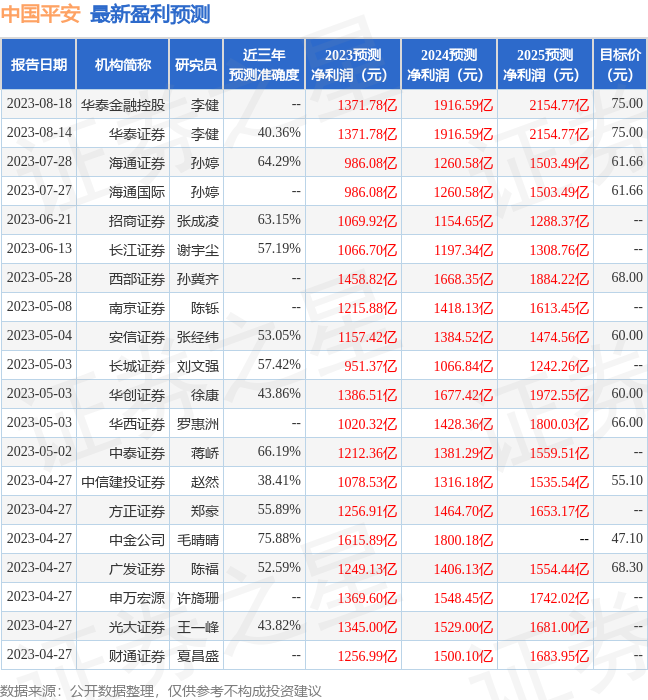This screenshot has height=700, width=648.
Task: Click 2025 profit value 1613.45亿
Action: (559, 308)
